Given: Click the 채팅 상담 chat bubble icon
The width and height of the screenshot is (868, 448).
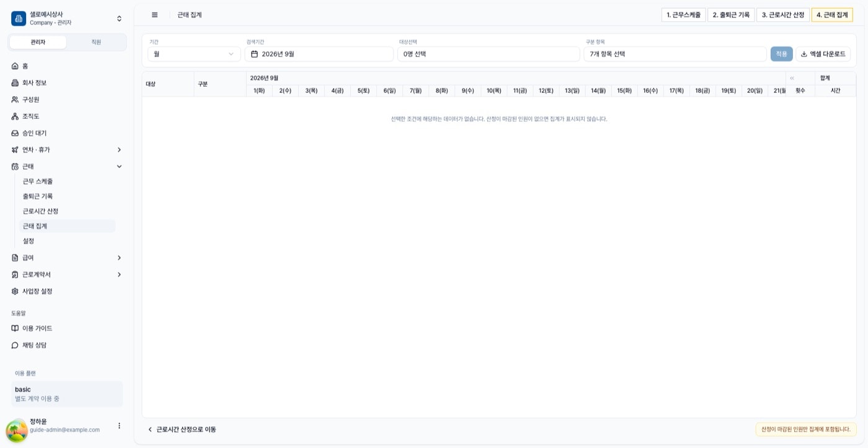Looking at the screenshot, I should click(15, 345).
